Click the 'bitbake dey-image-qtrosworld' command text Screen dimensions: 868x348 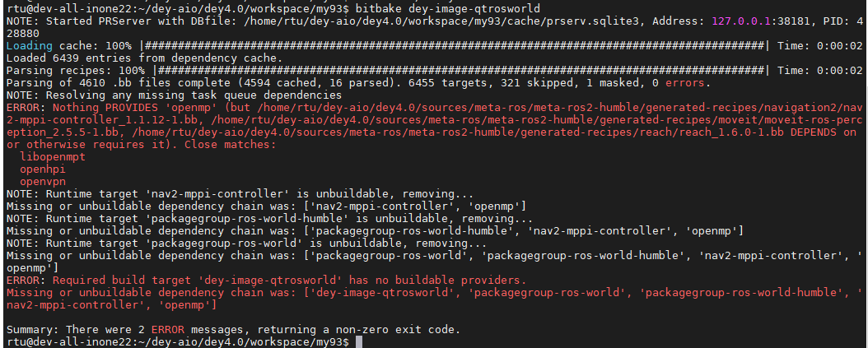point(448,9)
